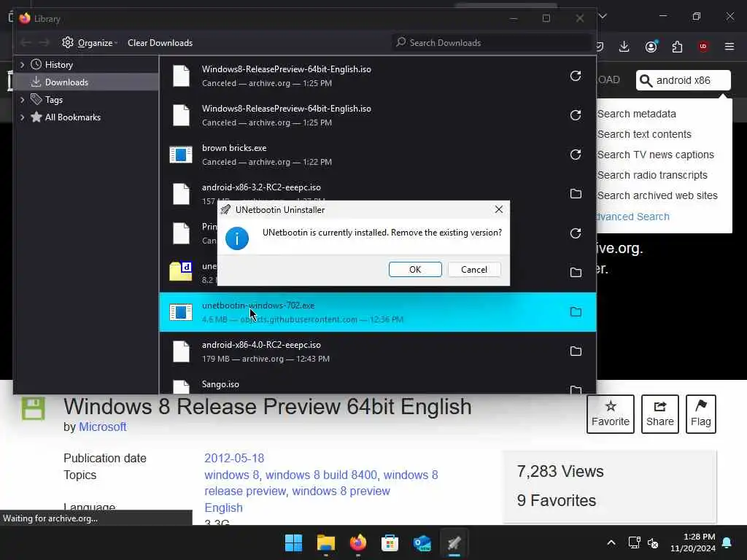Click the unetbootin-windows-702.exe file icon
The width and height of the screenshot is (747, 560).
click(181, 312)
